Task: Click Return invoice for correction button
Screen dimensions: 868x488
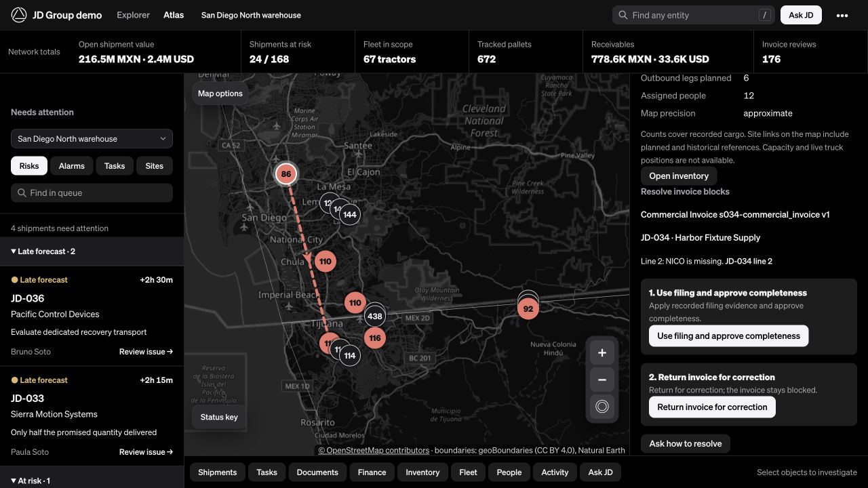Action: pos(712,407)
